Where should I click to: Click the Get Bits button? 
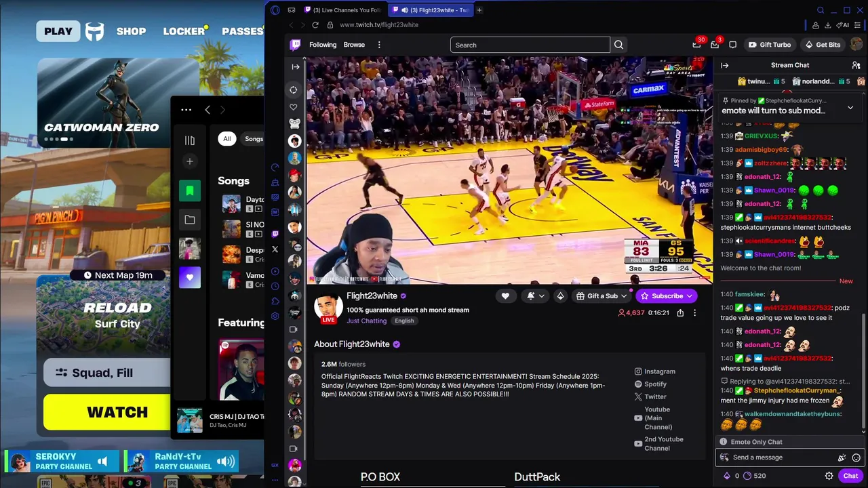[x=823, y=45]
